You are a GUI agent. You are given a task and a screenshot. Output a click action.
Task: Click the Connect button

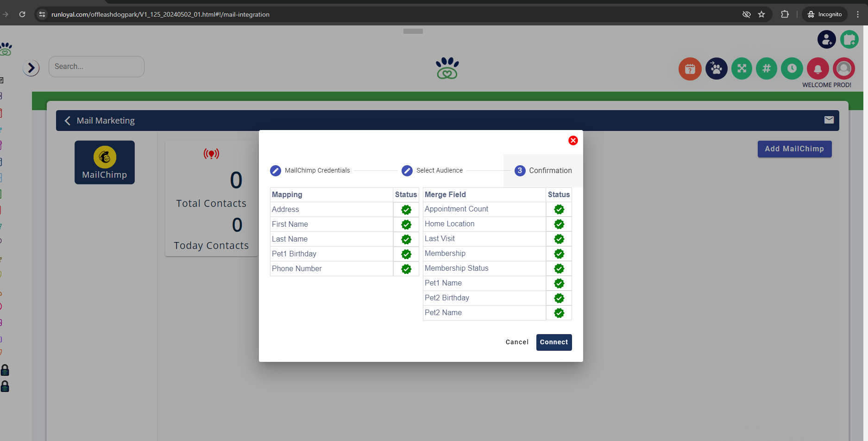tap(554, 342)
